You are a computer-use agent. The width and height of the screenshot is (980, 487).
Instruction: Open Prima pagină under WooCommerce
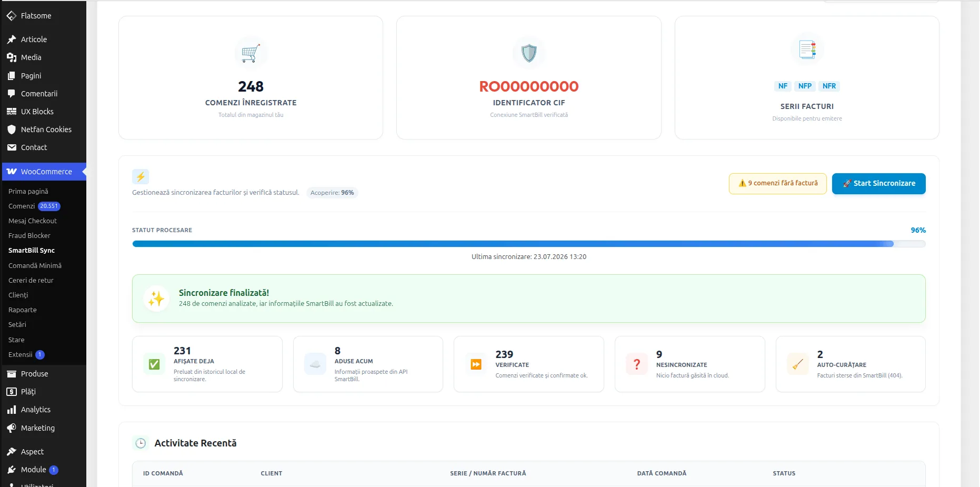pos(28,192)
